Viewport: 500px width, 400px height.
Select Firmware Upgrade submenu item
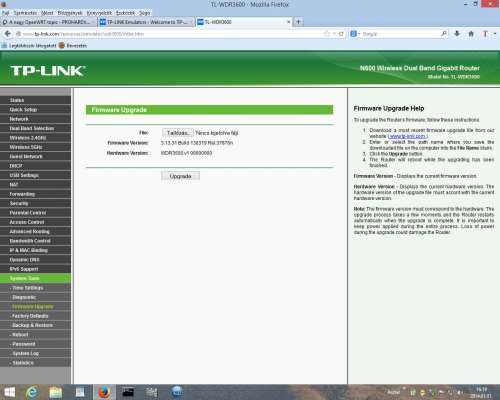tap(35, 306)
